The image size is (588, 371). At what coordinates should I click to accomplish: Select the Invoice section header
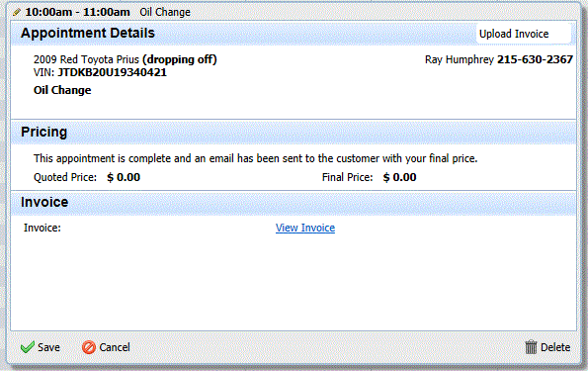(x=44, y=202)
